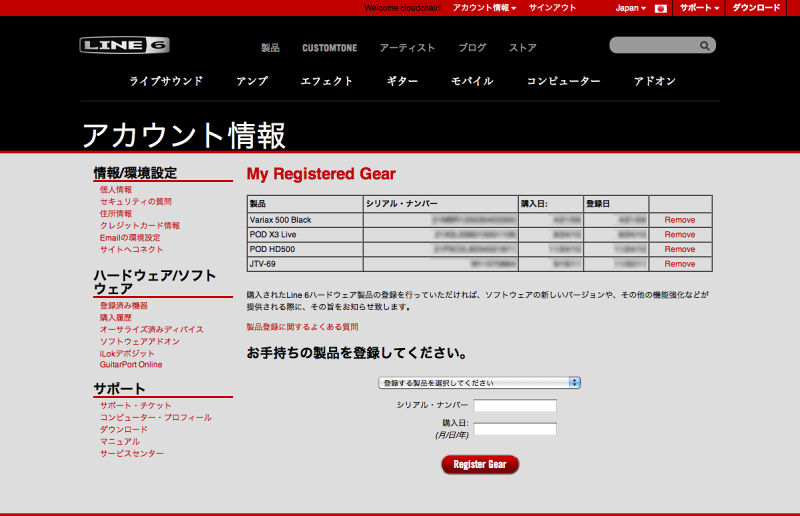800x516 pixels.
Task: Remove the POD HD500 registration
Action: [680, 249]
